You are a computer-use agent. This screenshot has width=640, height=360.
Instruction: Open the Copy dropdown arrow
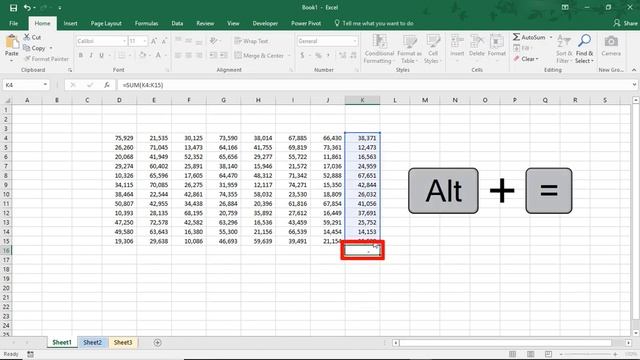pos(51,48)
